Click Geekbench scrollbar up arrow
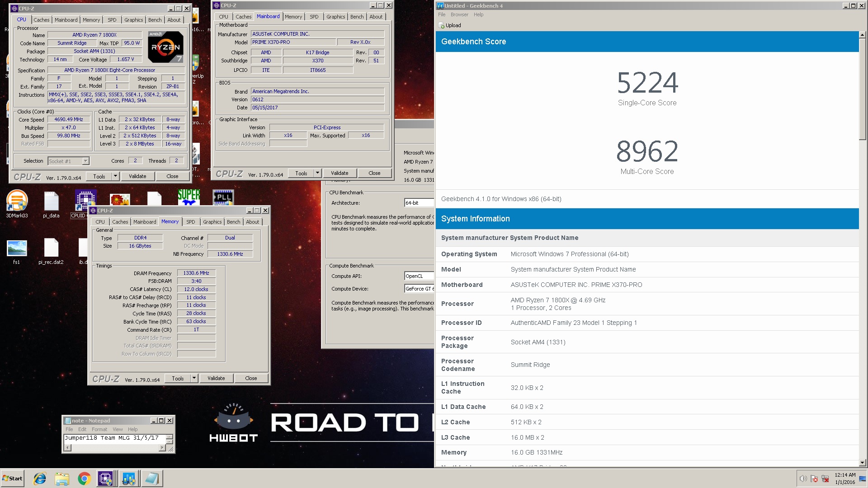Image resolution: width=868 pixels, height=488 pixels. tap(863, 35)
